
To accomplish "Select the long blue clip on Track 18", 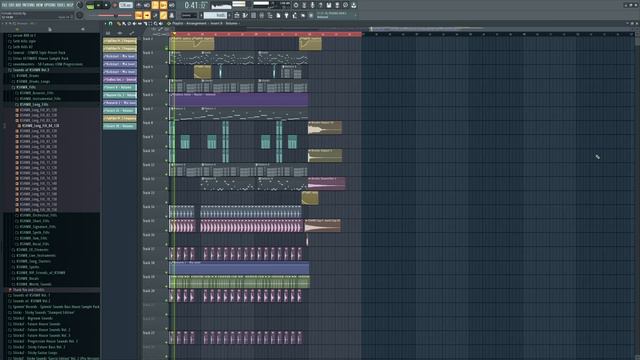I will (x=239, y=268).
